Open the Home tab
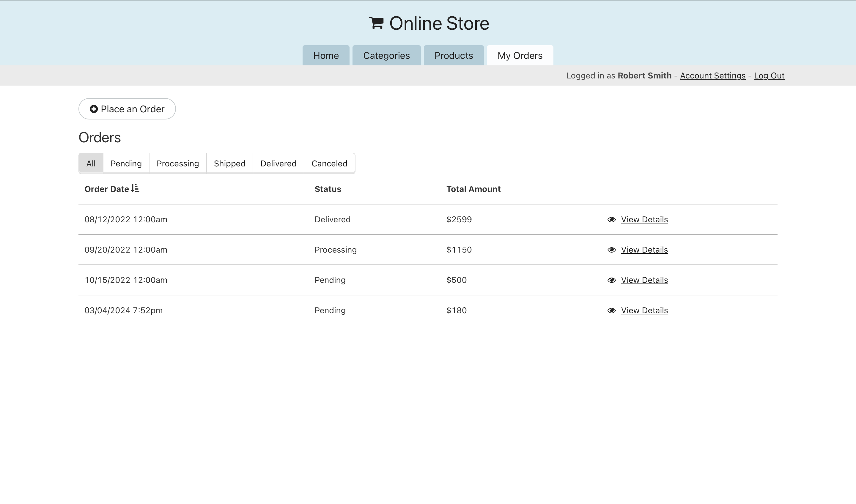The width and height of the screenshot is (856, 504). point(326,55)
